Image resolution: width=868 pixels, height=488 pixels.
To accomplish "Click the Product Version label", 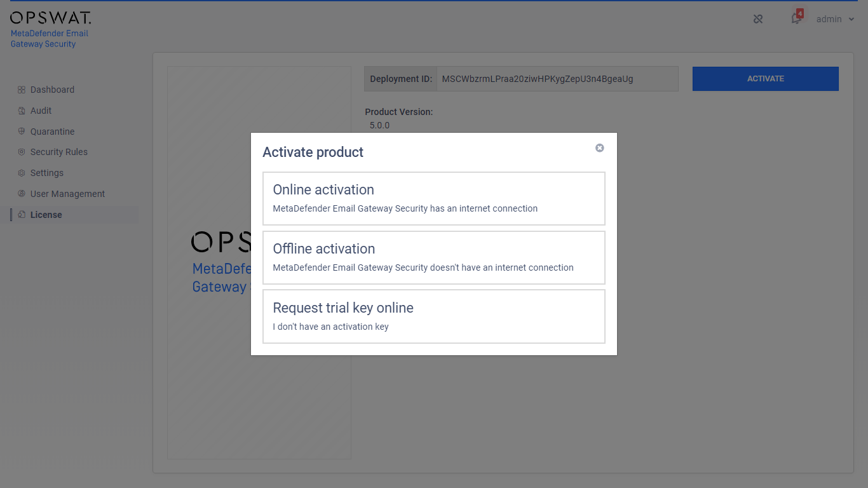I will click(x=399, y=112).
